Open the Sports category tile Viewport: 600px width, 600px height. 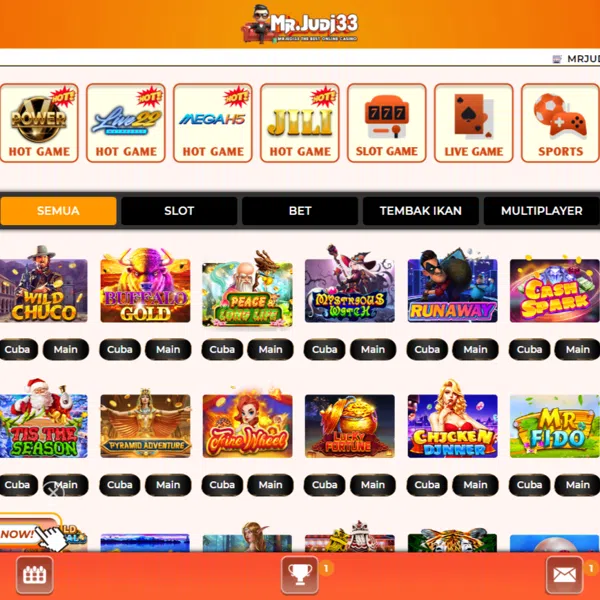point(561,123)
